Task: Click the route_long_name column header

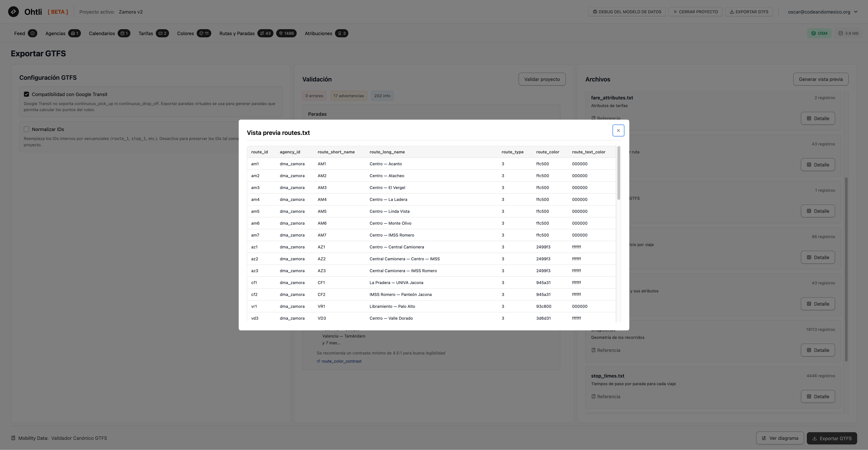Action: pos(387,152)
